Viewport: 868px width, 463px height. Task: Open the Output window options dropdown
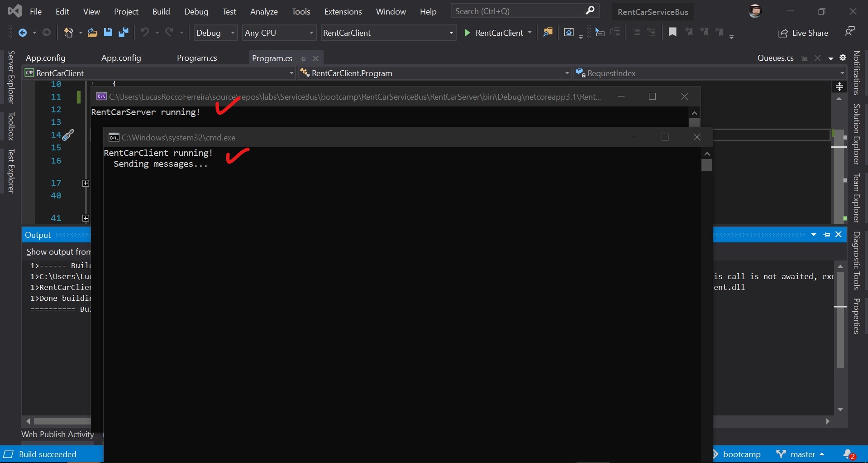tap(814, 235)
